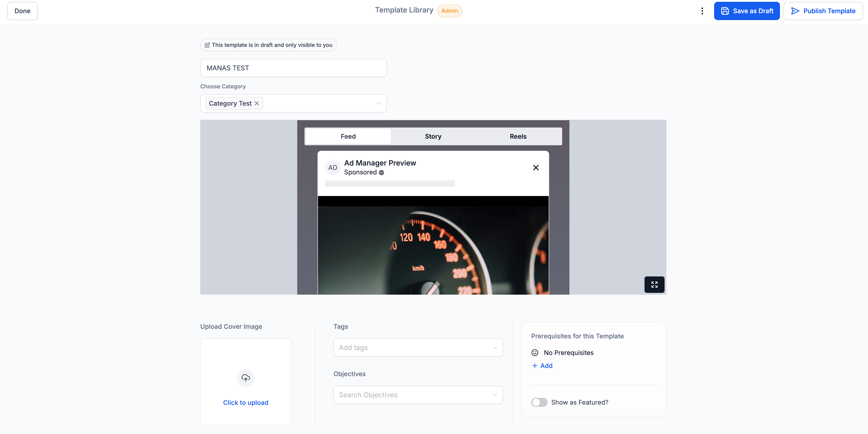This screenshot has width=868, height=434.
Task: Click the No Prerequisites smiley icon
Action: pyautogui.click(x=535, y=353)
